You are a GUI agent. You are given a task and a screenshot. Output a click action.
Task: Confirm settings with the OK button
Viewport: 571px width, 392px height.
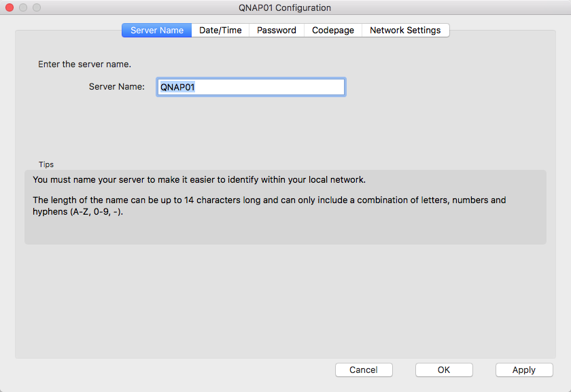(x=444, y=370)
